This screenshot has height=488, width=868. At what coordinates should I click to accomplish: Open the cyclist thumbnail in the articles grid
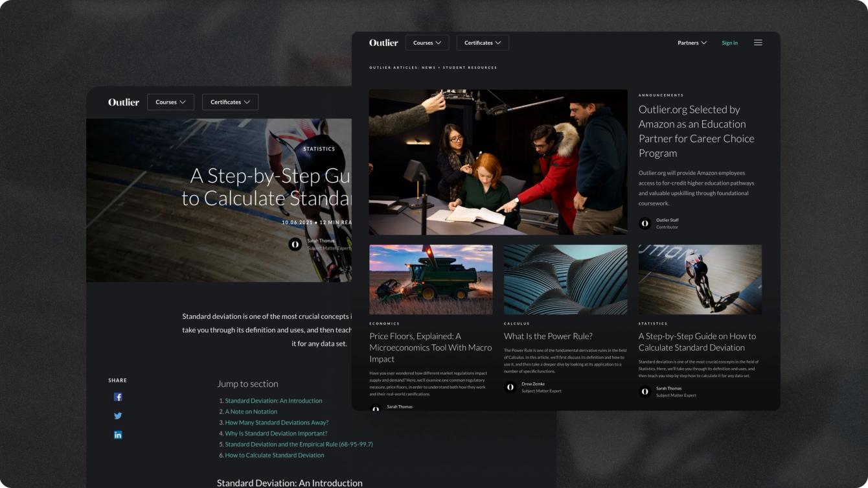pyautogui.click(x=700, y=279)
